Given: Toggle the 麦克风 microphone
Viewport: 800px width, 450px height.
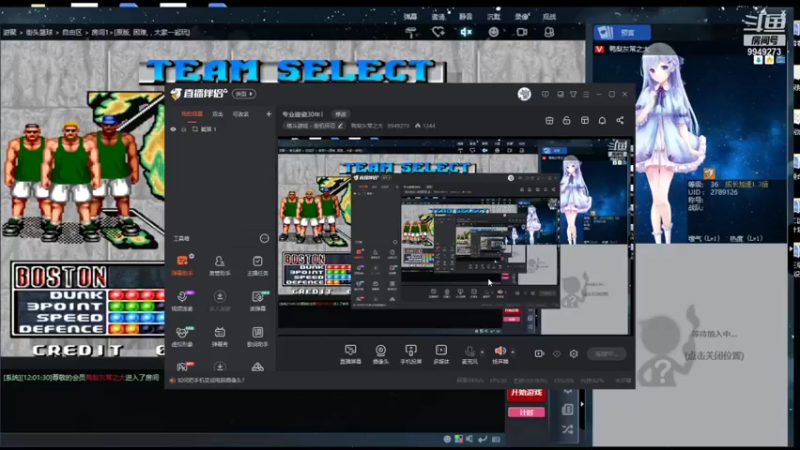Looking at the screenshot, I should (x=469, y=354).
